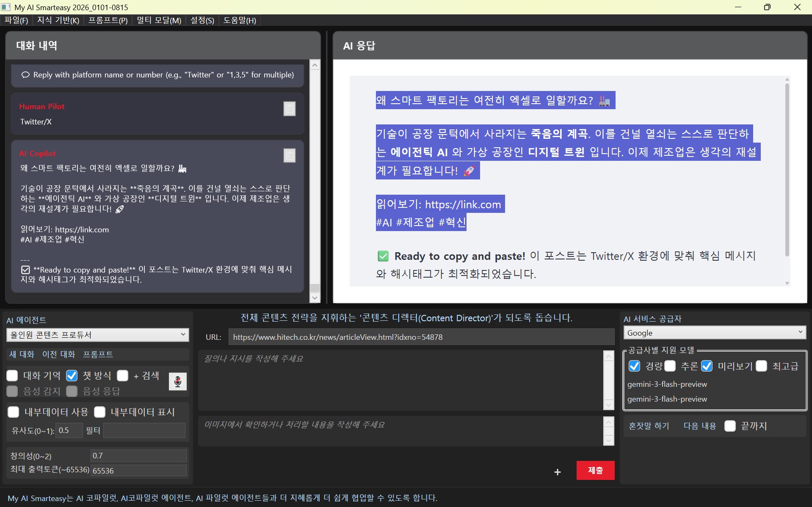The height and width of the screenshot is (507, 812).
Task: Click the app icon in the title bar
Action: tap(6, 7)
